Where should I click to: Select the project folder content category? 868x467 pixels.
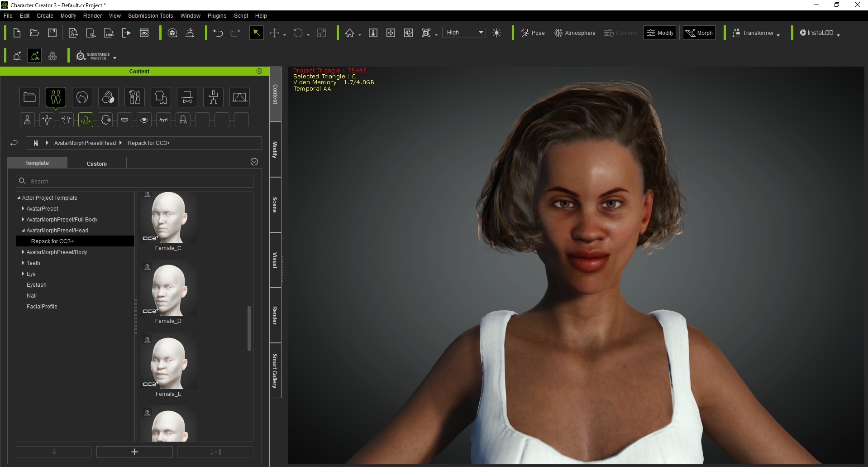coord(30,97)
